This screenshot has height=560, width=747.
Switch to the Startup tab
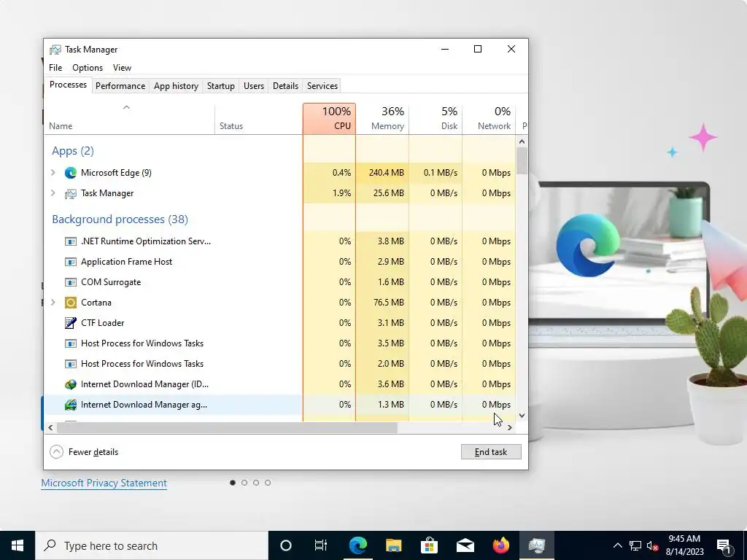pyautogui.click(x=220, y=86)
